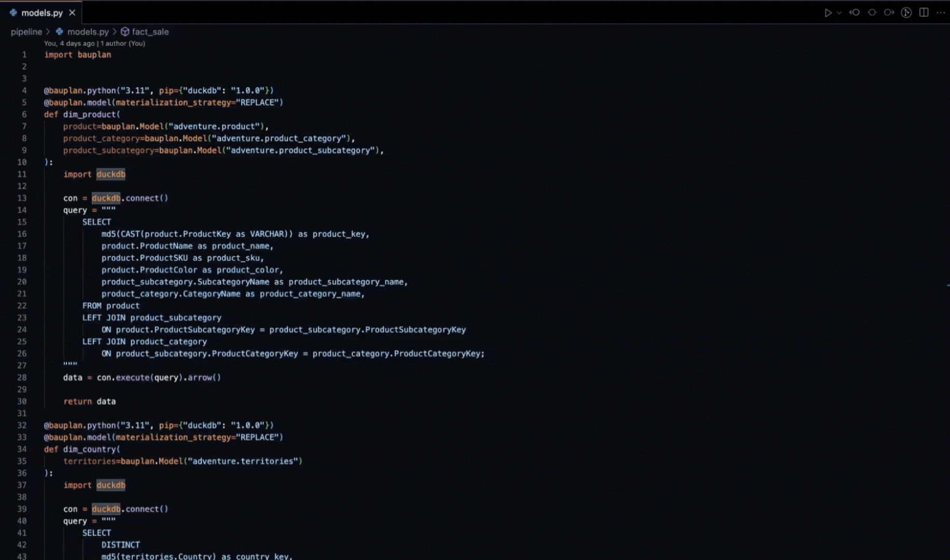Click '@bauplan.model' decorator on line 33
Viewport: 950px width, 560px height.
pos(77,437)
